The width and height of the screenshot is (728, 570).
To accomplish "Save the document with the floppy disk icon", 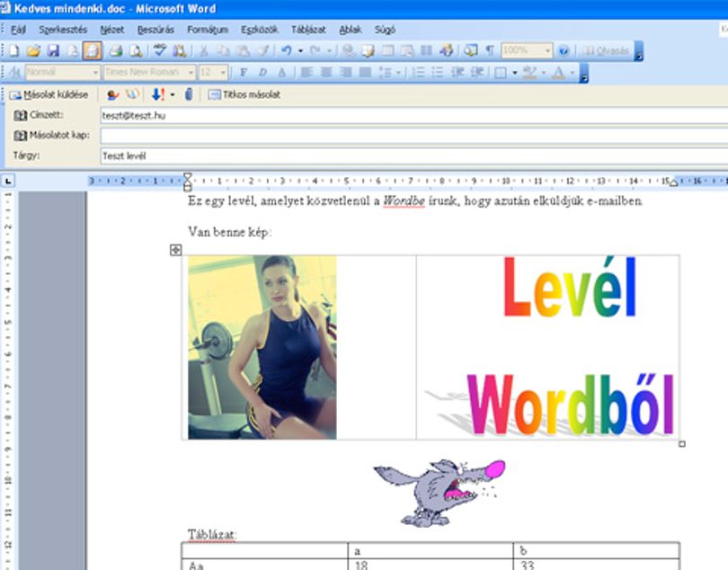I will click(x=53, y=50).
